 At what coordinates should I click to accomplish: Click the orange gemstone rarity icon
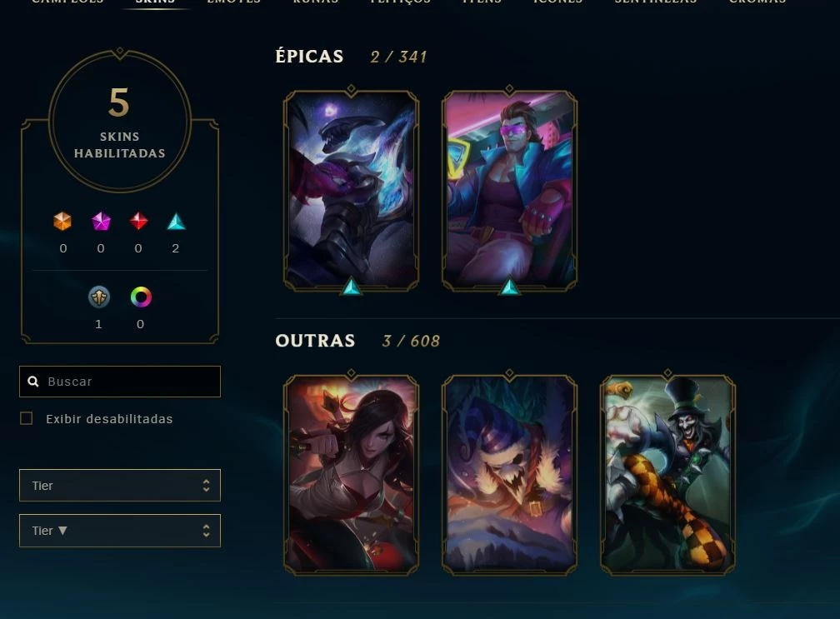coord(62,221)
